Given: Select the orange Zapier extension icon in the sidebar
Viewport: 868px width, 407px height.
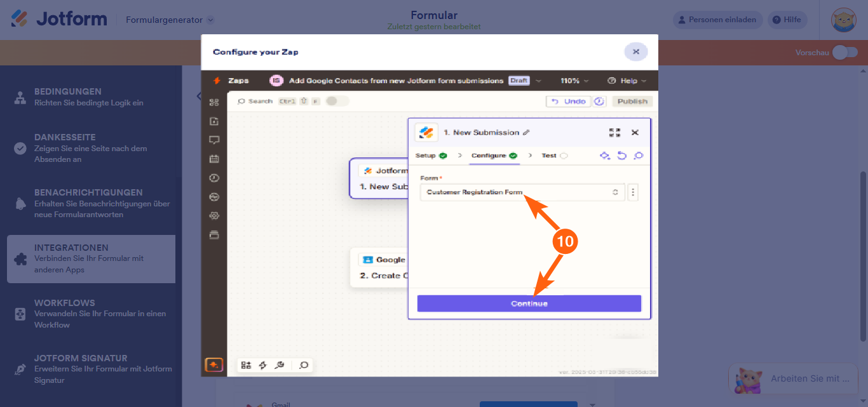Looking at the screenshot, I should point(214,364).
